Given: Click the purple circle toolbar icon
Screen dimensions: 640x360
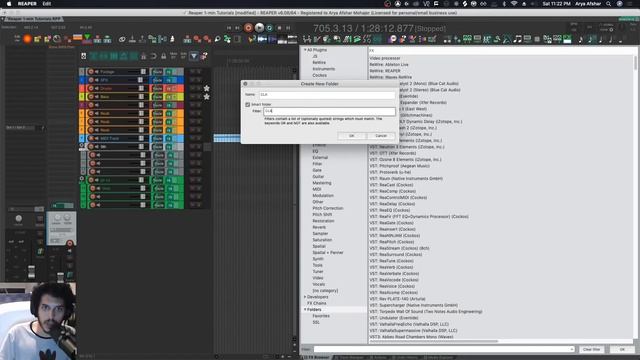Looking at the screenshot, I should pos(392,39).
